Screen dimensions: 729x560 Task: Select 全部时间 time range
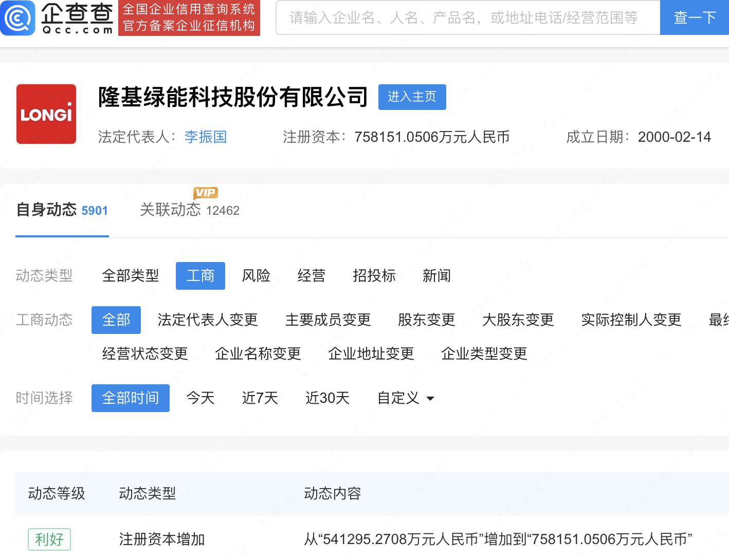coord(131,398)
